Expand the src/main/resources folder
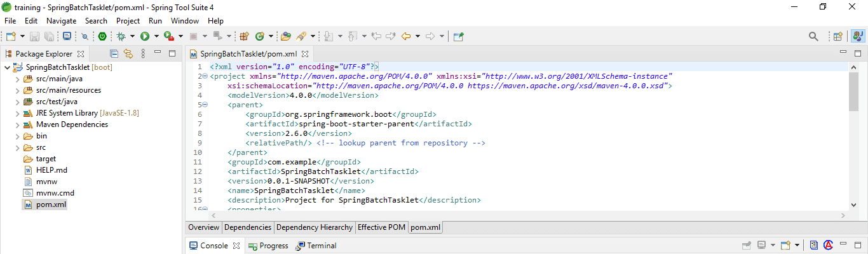 [17, 90]
